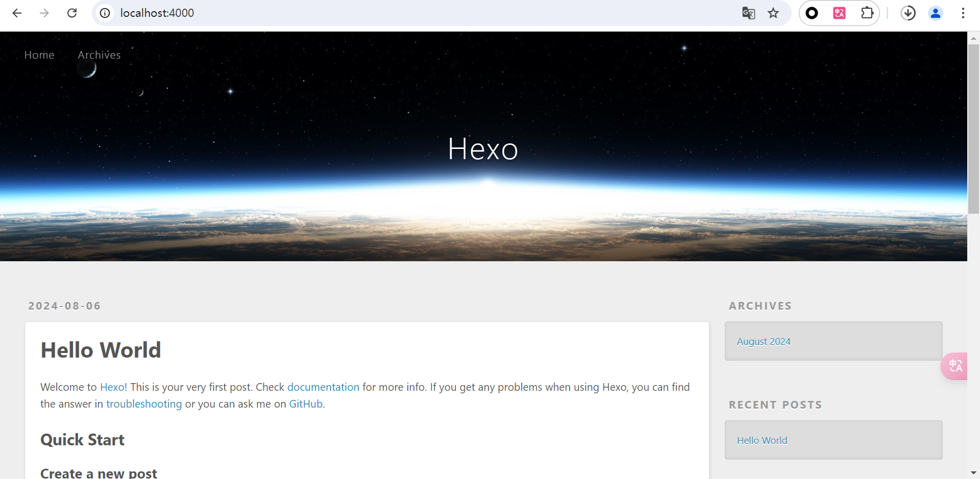Click the floating pink translate widget
Image resolution: width=980 pixels, height=479 pixels.
pos(954,366)
